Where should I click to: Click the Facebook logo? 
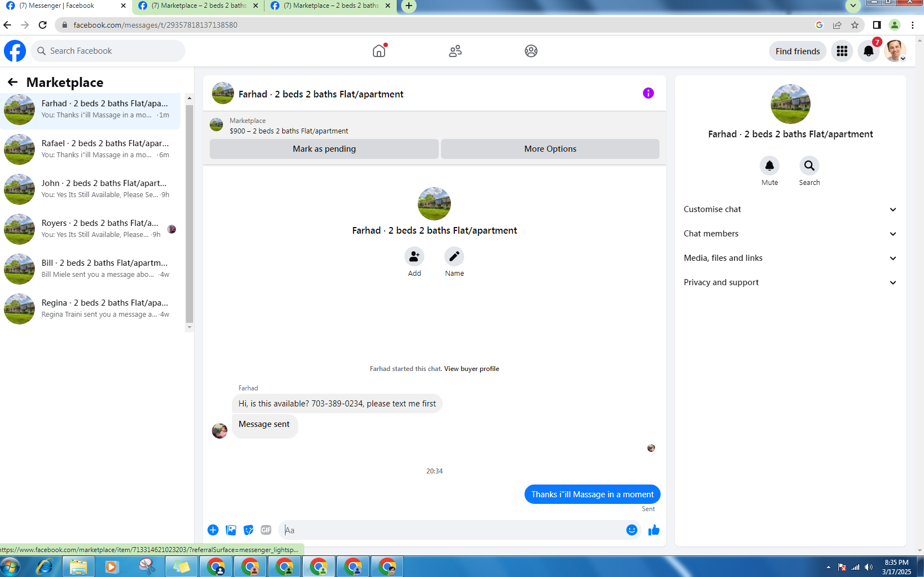point(15,51)
